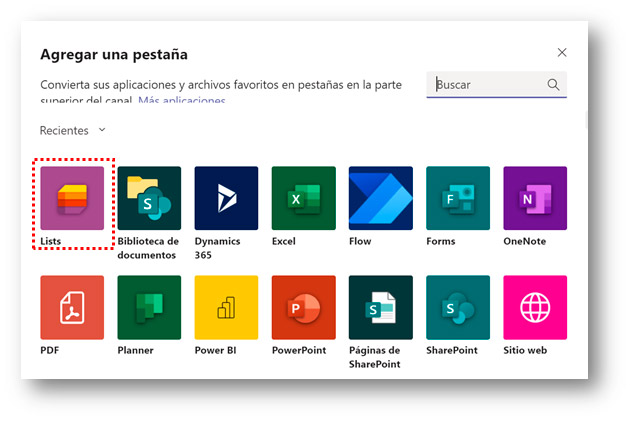The image size is (630, 421).
Task: Click in the Buscar search field
Action: pos(488,85)
